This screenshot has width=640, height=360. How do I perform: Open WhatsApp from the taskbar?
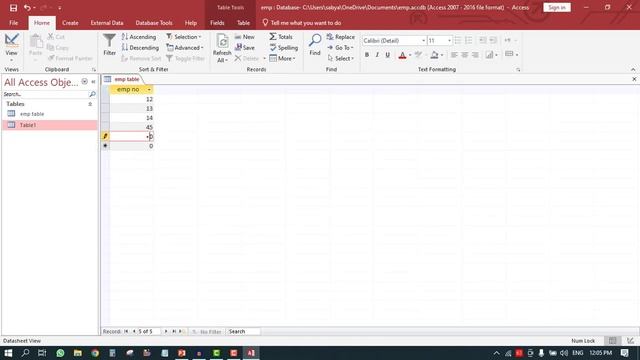[60, 353]
